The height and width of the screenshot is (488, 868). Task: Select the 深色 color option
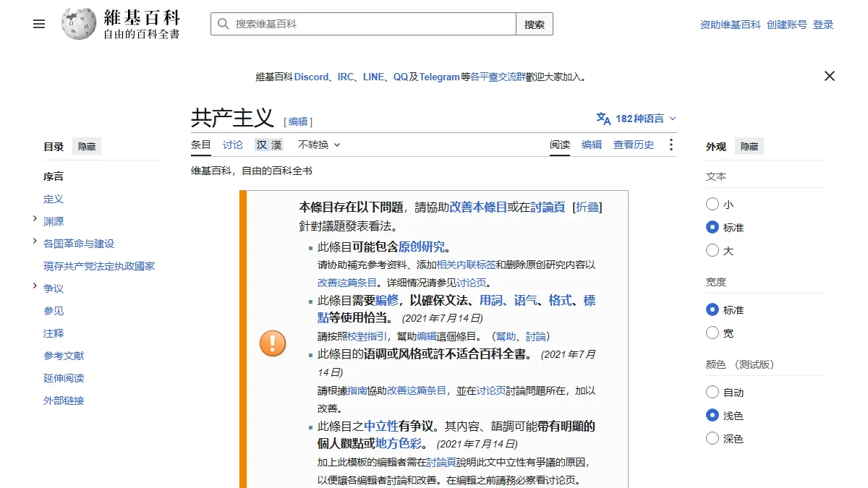click(x=712, y=439)
